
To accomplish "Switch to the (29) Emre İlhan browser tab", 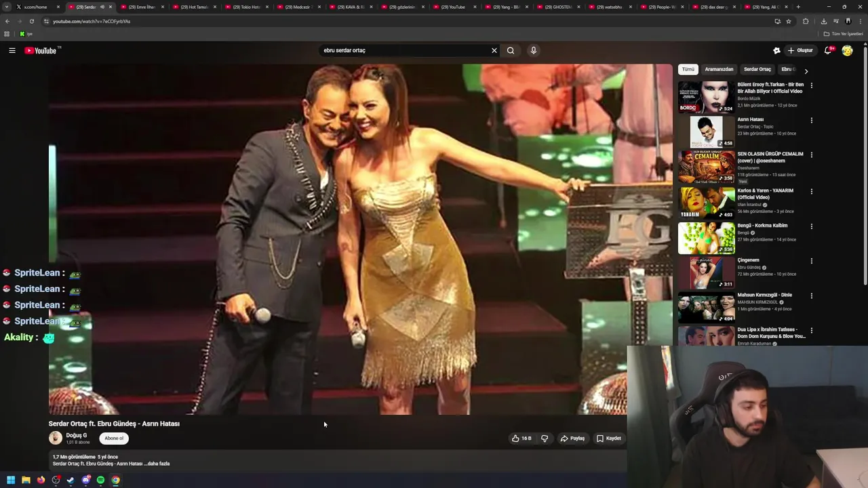I will pos(141,7).
